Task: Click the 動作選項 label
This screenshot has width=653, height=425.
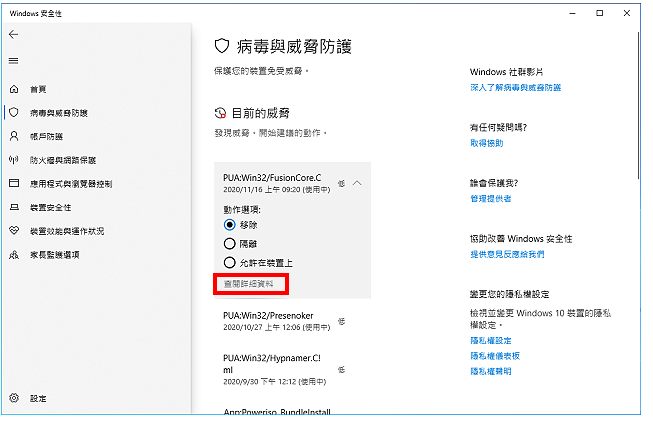Action: pos(242,209)
